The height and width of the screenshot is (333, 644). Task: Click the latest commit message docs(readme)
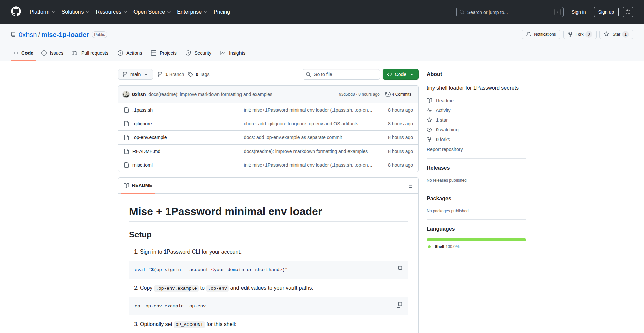[210, 94]
